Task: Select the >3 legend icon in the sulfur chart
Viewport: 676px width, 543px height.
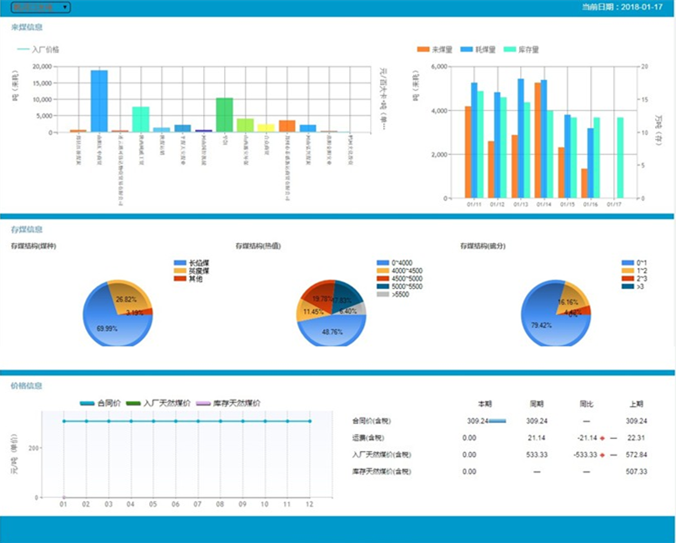Action: click(612, 286)
